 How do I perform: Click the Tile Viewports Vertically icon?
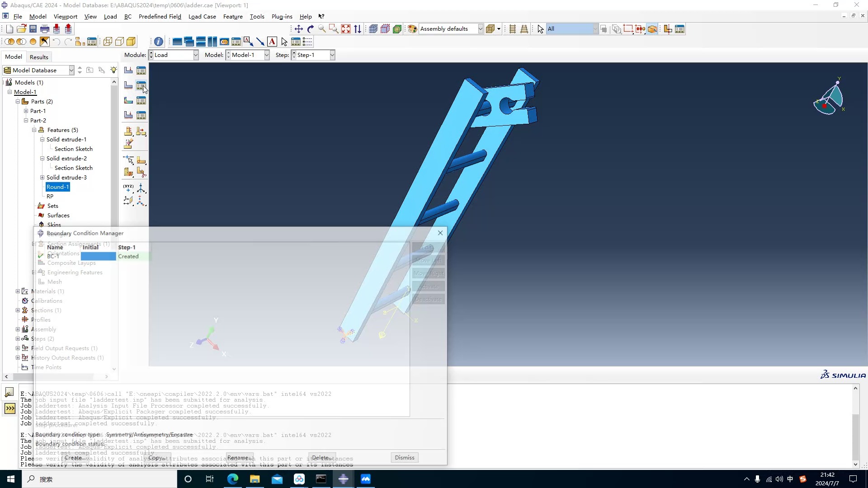pos(212,42)
